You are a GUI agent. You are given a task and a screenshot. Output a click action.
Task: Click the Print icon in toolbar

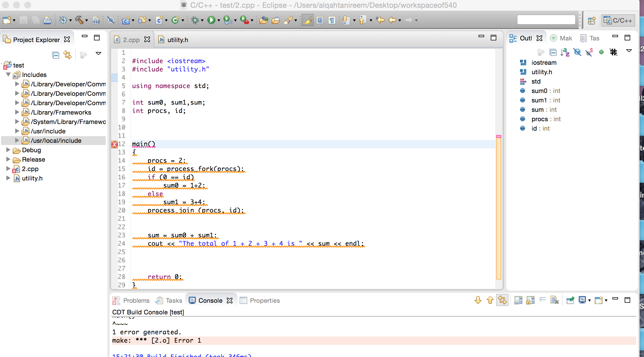[x=47, y=20]
